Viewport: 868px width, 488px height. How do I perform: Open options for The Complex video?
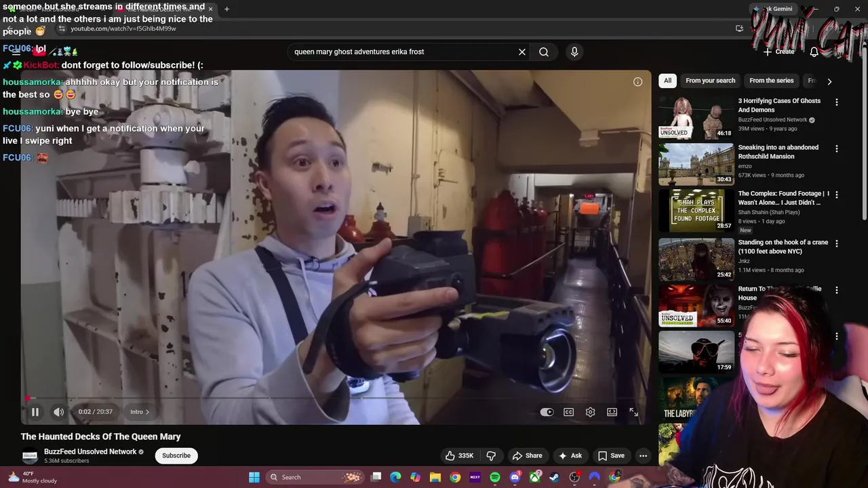tap(837, 195)
